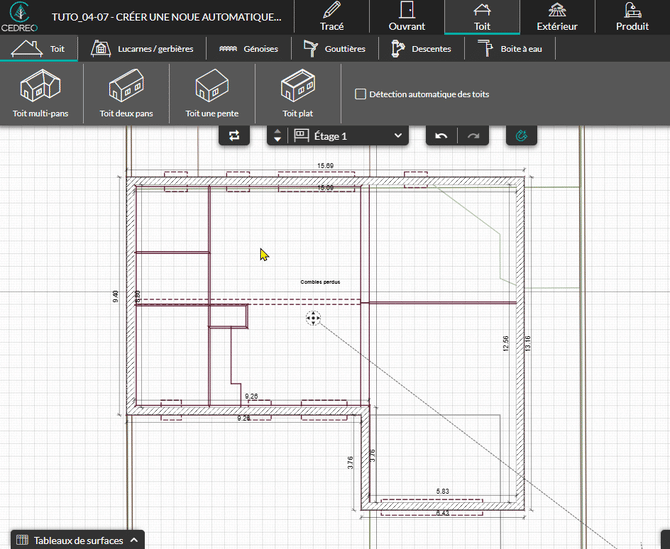Go to the Extérieur tab
Image resolution: width=670 pixels, height=549 pixels.
click(x=556, y=17)
